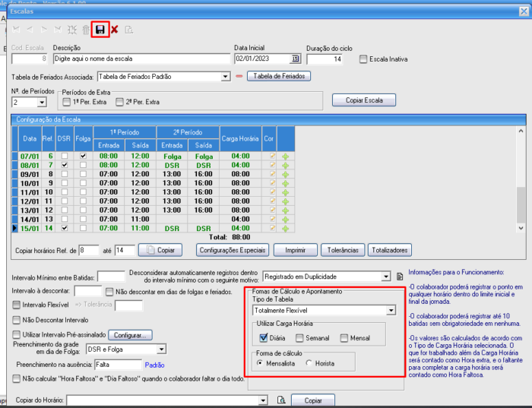532x408 pixels.
Task: Toggle the Intervalo Flexível checkbox
Action: pos(17,305)
